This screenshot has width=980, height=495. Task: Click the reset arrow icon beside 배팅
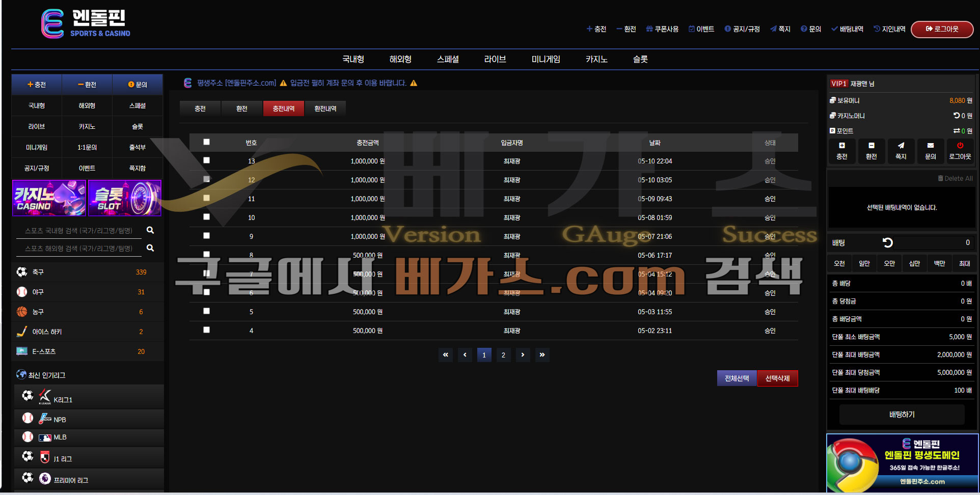coord(887,243)
